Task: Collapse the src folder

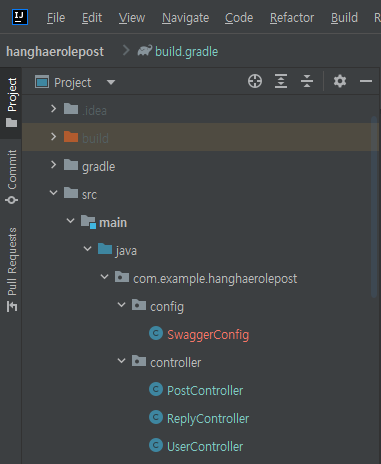Action: click(x=53, y=192)
